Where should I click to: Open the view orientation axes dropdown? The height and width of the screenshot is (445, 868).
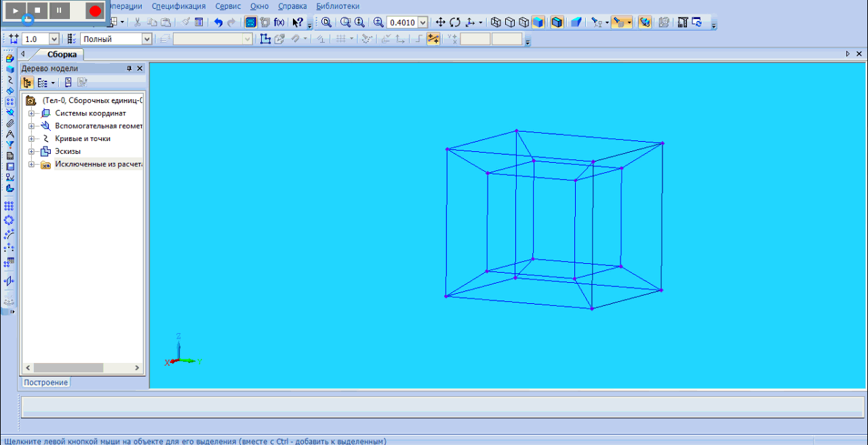click(x=481, y=22)
